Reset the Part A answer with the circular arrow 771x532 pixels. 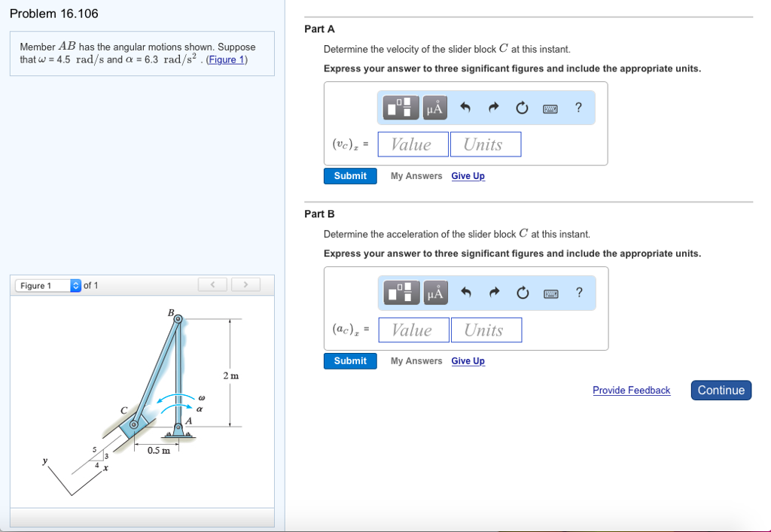point(522,107)
